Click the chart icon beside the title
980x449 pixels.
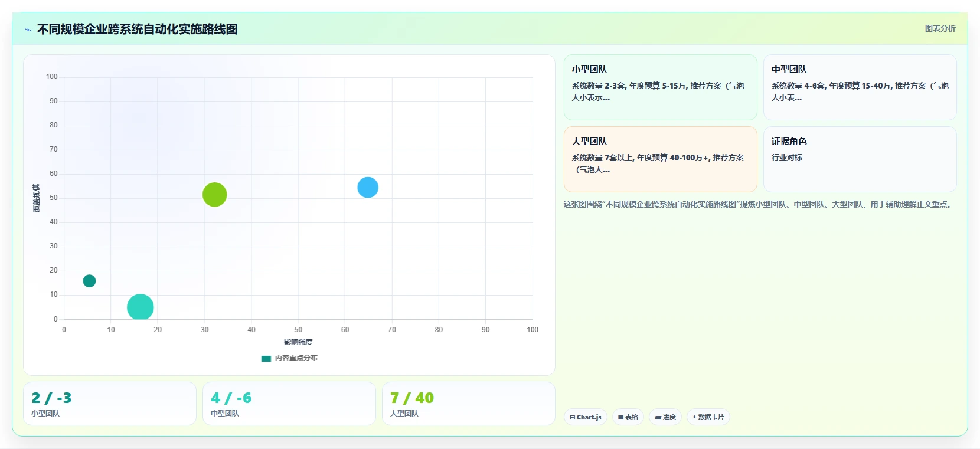pos(28,30)
